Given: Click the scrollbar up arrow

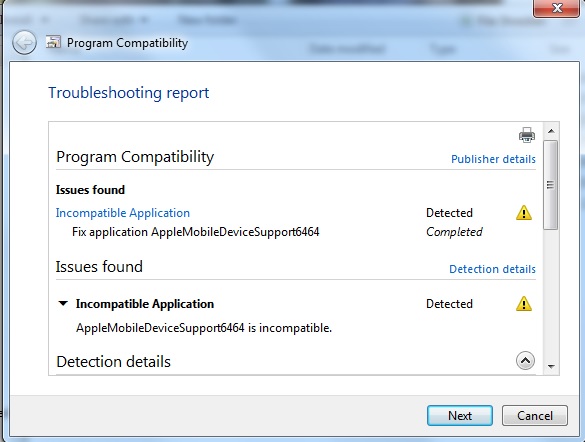Looking at the screenshot, I should pos(551,131).
